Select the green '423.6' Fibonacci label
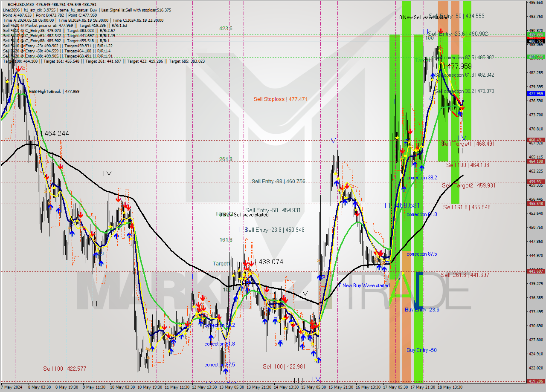546x392 pixels. coord(226,29)
